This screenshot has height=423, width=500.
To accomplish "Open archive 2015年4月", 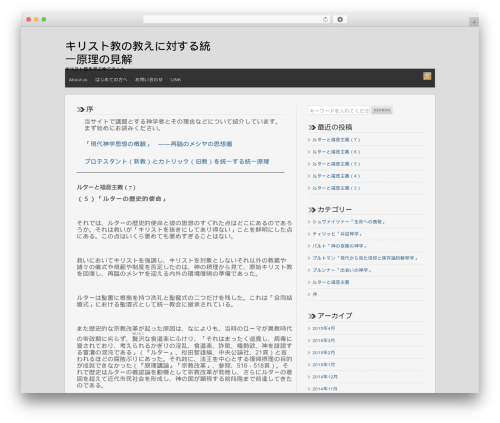I will (323, 328).
